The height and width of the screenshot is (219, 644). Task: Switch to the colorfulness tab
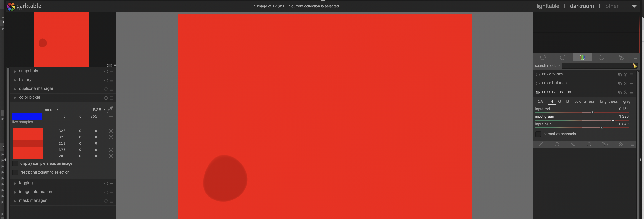[584, 101]
